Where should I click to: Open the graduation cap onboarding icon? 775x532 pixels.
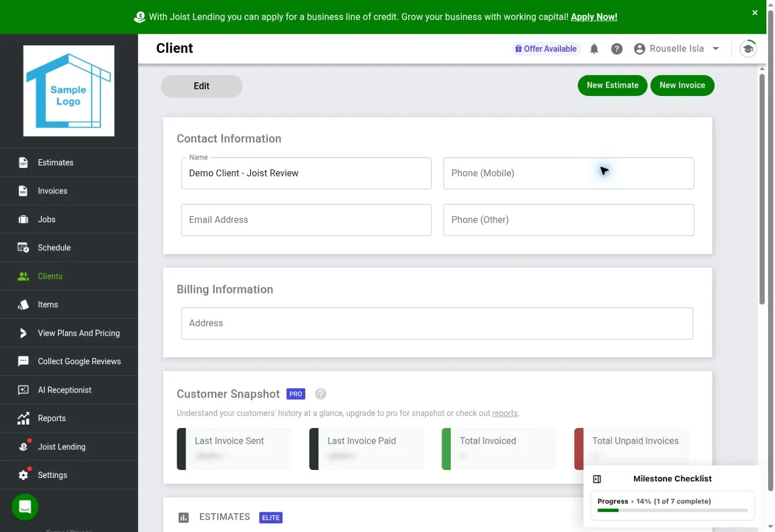coord(748,49)
